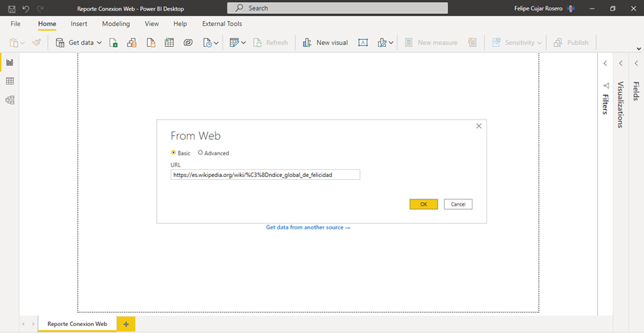Image resolution: width=644 pixels, height=333 pixels.
Task: Click the Format painter brush icon
Action: coord(37,43)
